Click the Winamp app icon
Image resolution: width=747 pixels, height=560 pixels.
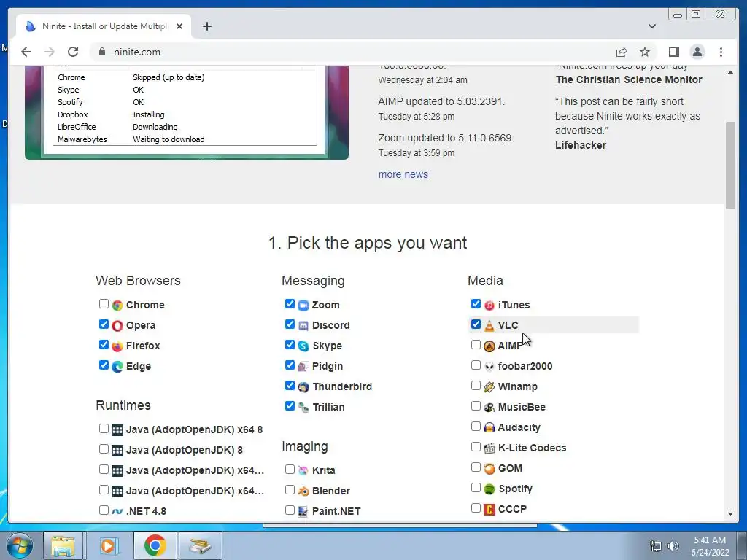[x=489, y=387]
